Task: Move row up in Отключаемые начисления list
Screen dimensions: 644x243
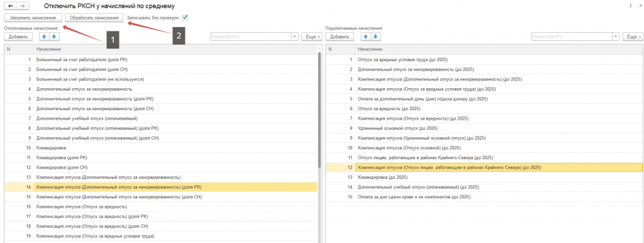Action: point(45,37)
